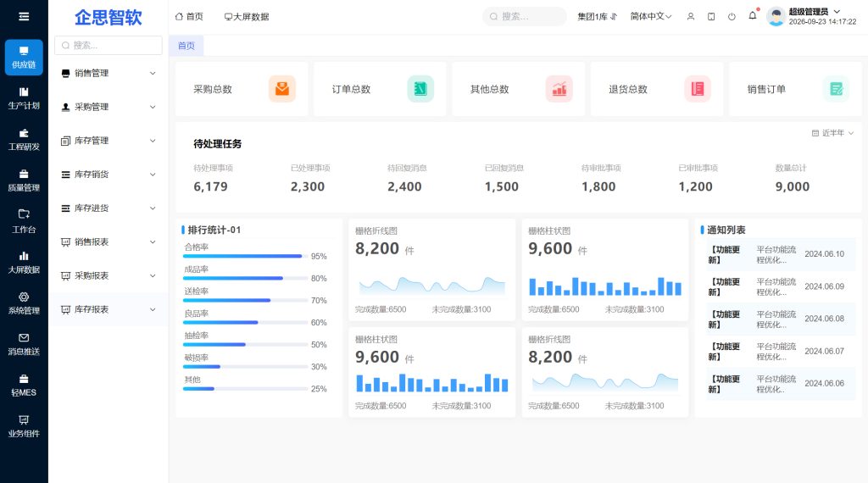Click the orange 采购总数 card icon
Screen dimensions: 868x483
(x=282, y=88)
